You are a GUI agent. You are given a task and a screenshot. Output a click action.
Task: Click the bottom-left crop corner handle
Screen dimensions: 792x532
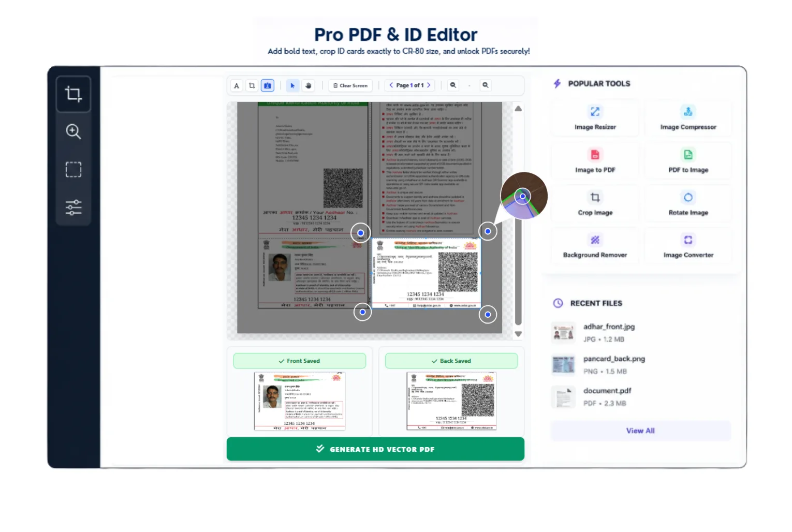click(x=362, y=312)
